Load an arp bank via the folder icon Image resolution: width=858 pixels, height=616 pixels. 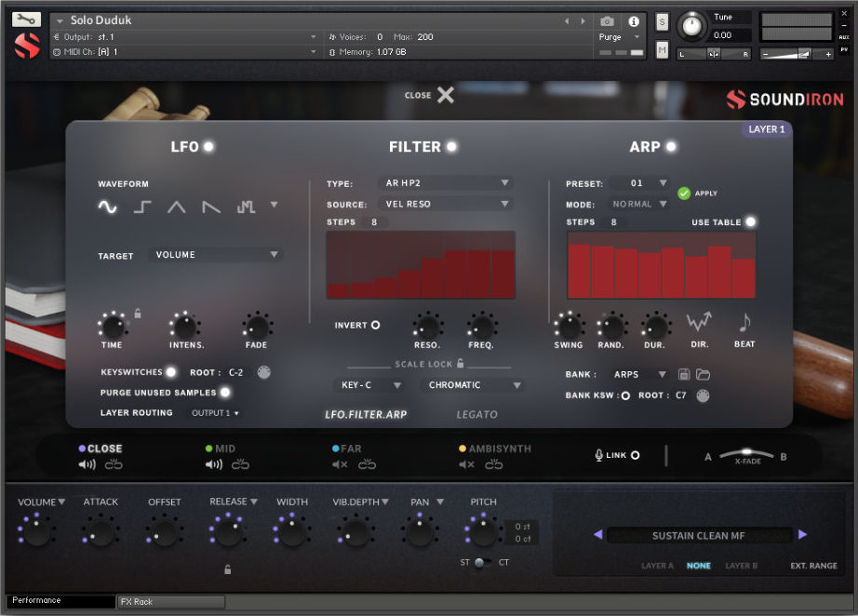[704, 374]
